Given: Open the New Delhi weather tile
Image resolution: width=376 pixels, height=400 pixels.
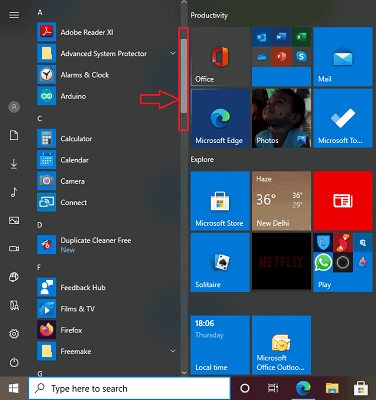Looking at the screenshot, I should pyautogui.click(x=281, y=201).
